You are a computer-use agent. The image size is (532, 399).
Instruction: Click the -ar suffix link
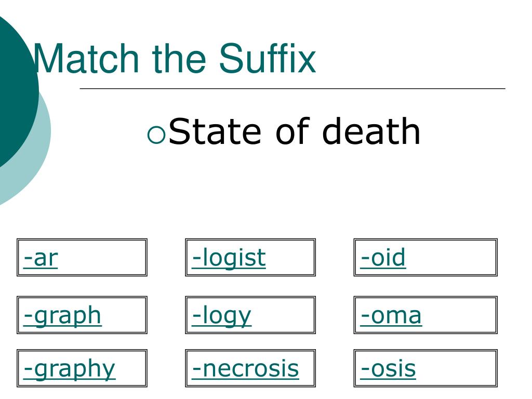coord(41,258)
